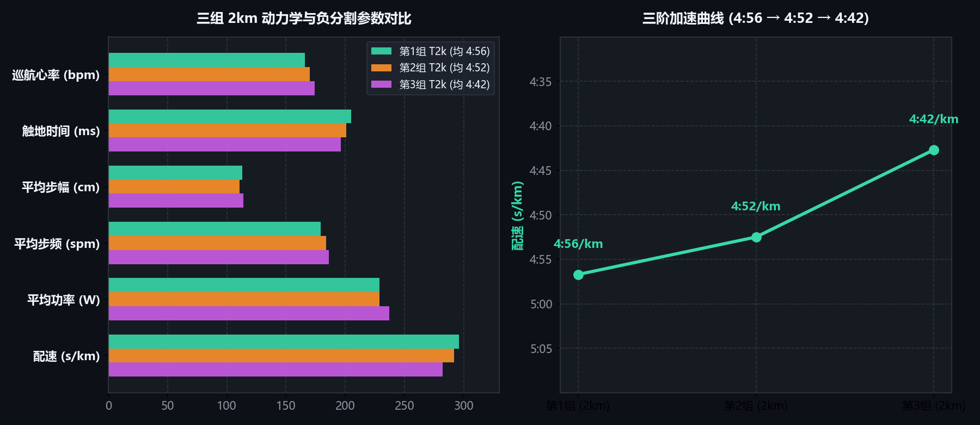
Task: Click the 第1组 (2km) x-axis label
Action: tap(578, 406)
